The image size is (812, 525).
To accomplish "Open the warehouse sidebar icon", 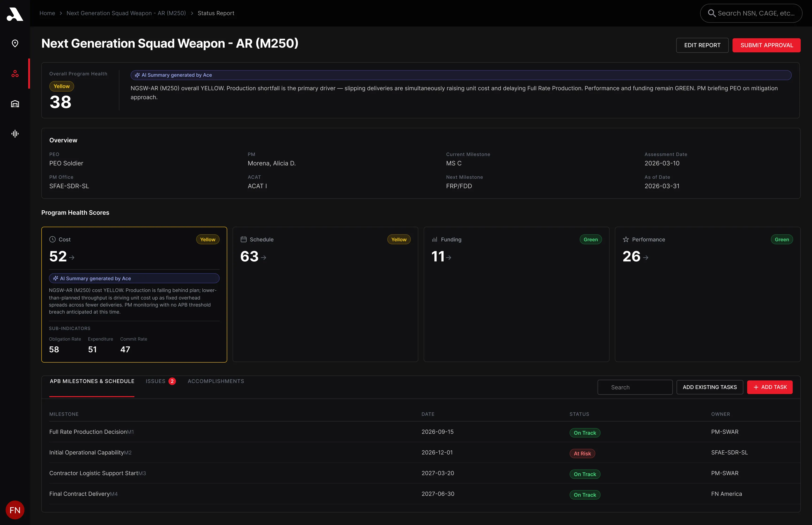I will (x=15, y=104).
